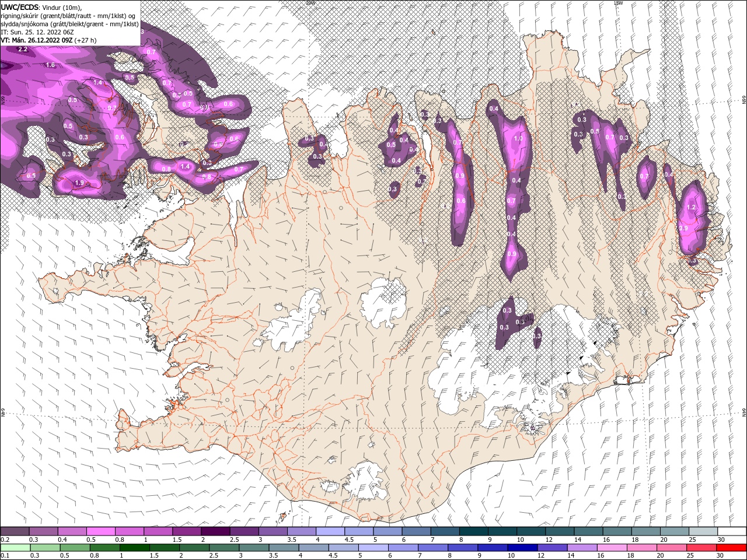Pick darkest green lower swatch starting at 1
This screenshot has width=747, height=560.
coord(134,548)
